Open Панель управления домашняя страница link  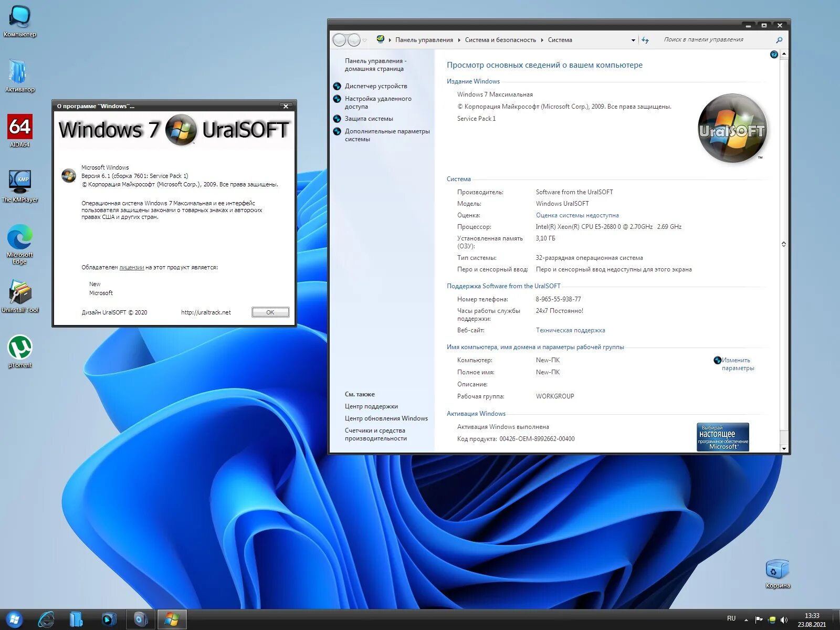(375, 65)
